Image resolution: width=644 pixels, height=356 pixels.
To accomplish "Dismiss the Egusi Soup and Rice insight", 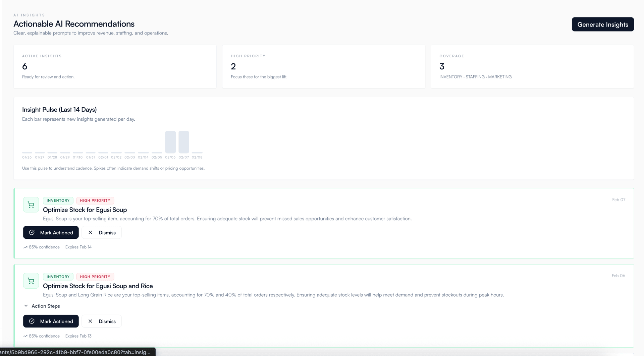I will pyautogui.click(x=102, y=321).
